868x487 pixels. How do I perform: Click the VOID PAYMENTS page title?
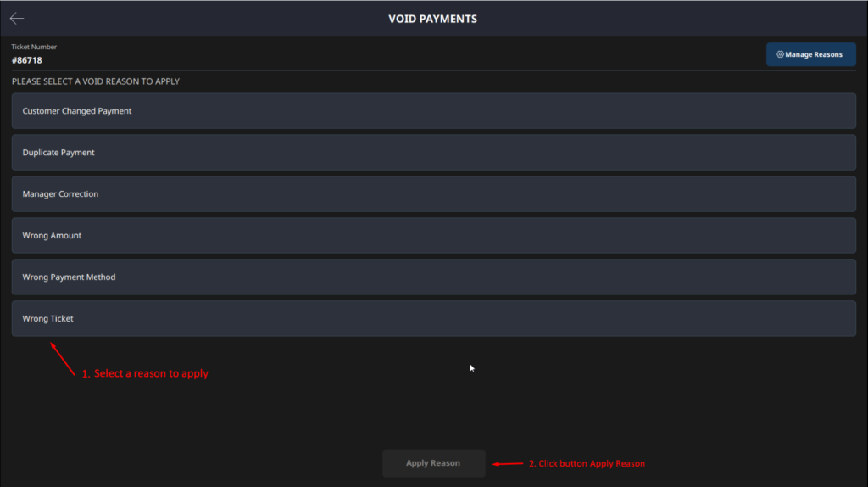click(x=432, y=19)
